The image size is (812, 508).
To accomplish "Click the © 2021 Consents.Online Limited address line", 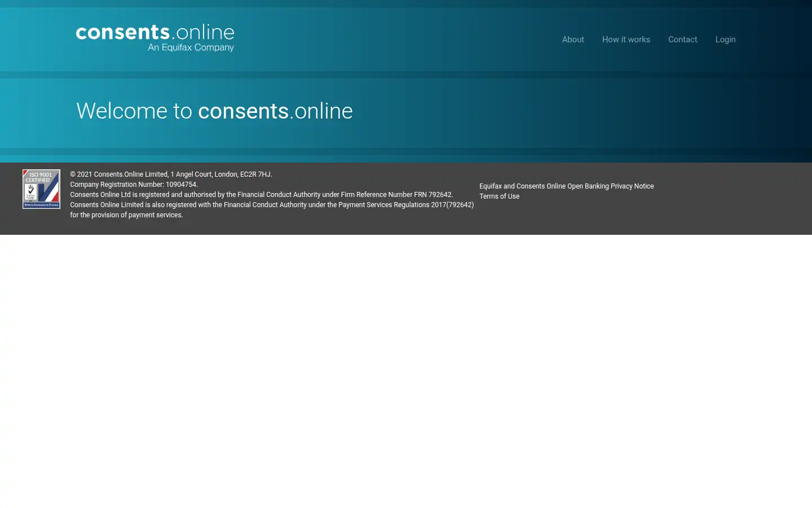I will 171,174.
